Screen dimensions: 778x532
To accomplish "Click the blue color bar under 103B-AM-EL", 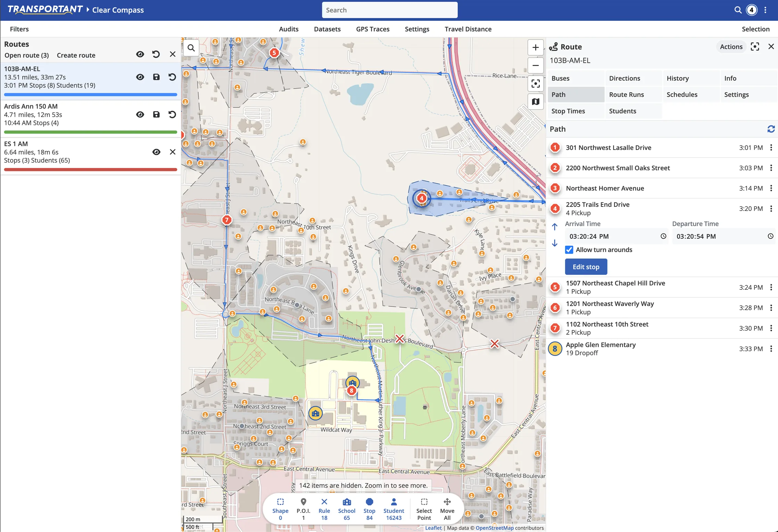I will 91,94.
